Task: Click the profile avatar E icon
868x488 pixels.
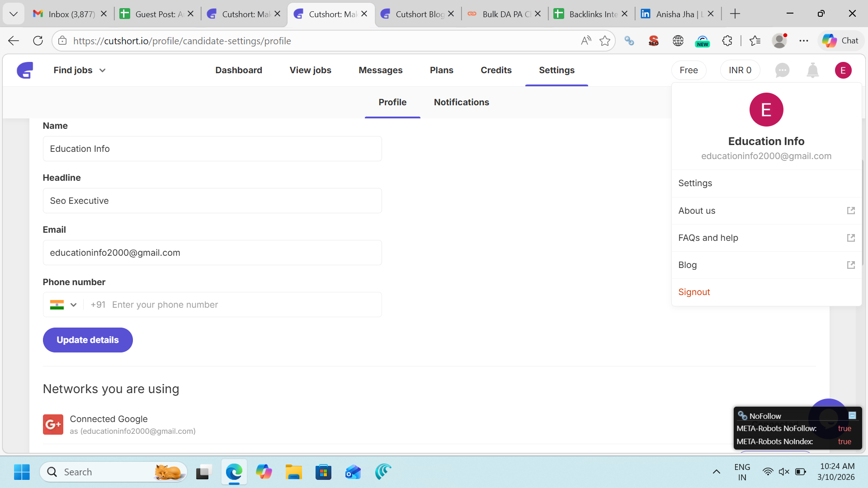Action: pos(843,70)
